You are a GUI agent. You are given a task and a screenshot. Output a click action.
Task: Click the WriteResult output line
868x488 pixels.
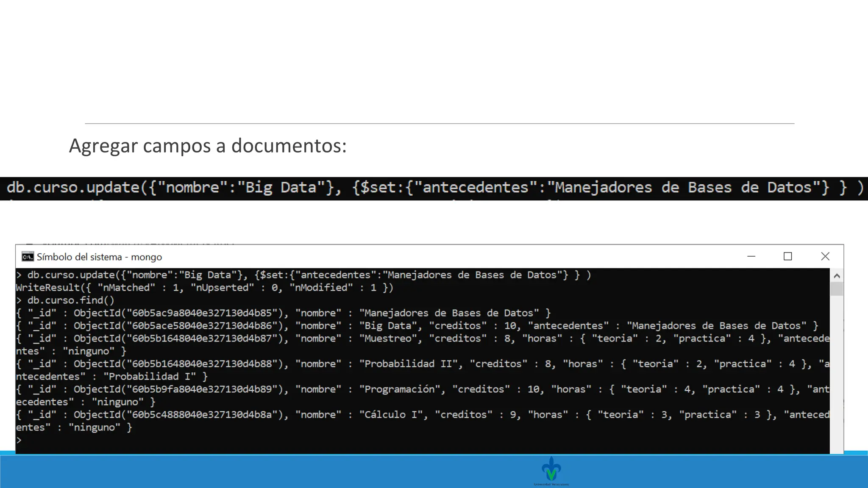coord(204,288)
